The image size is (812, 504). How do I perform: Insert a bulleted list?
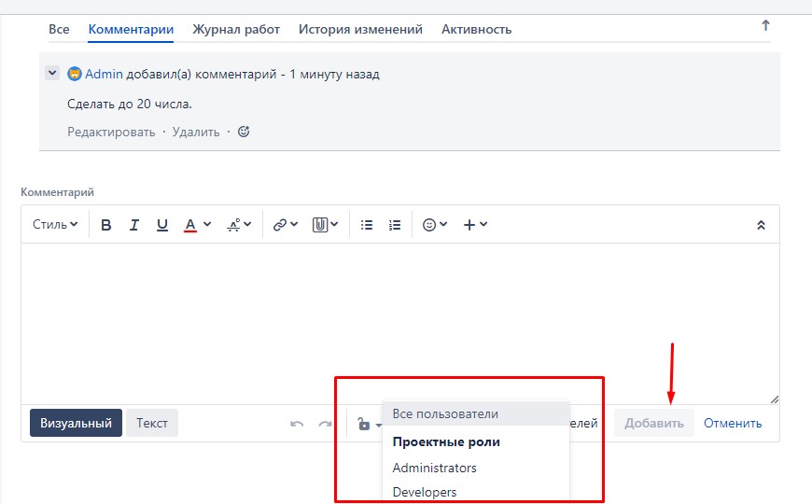367,225
